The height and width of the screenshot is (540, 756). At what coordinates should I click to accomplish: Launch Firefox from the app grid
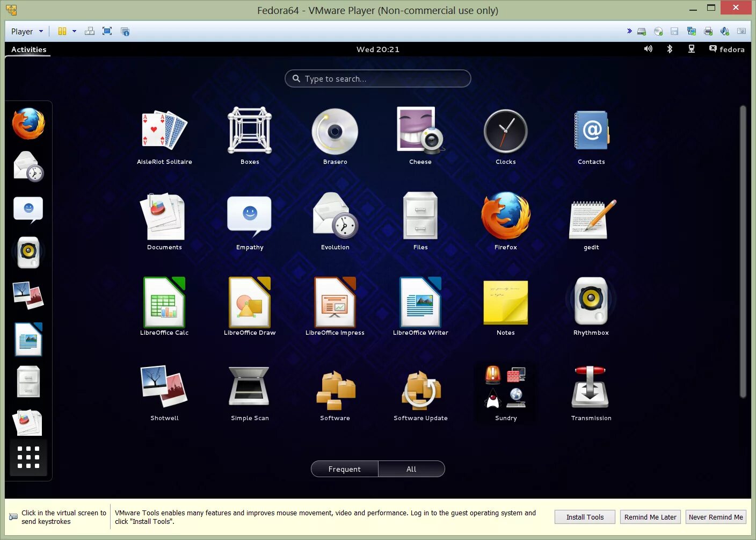[506, 222]
